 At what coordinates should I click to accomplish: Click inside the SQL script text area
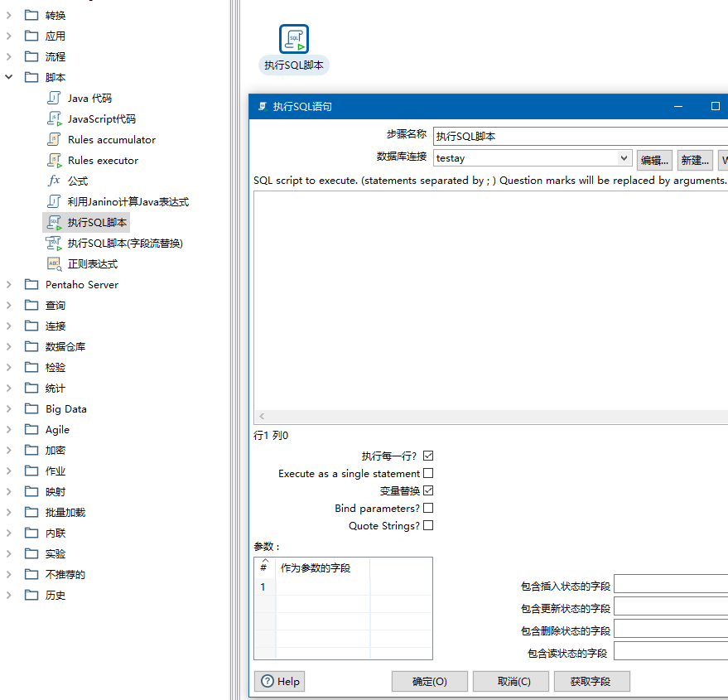click(x=491, y=301)
